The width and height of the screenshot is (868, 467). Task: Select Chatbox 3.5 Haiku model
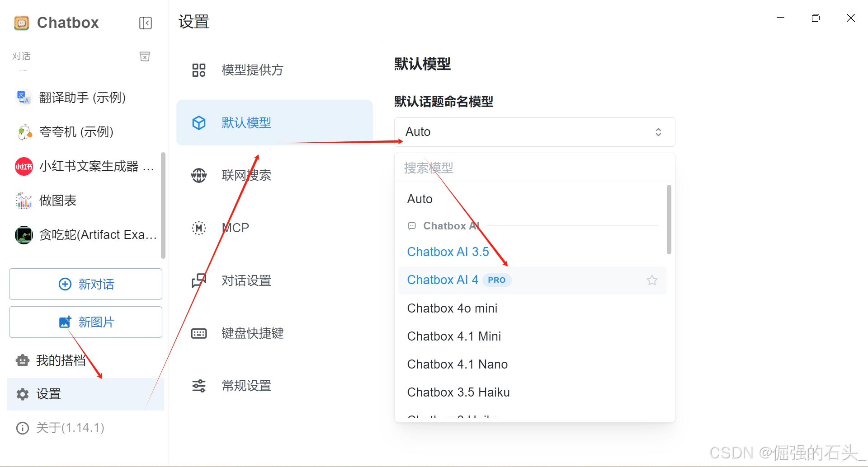tap(532, 392)
